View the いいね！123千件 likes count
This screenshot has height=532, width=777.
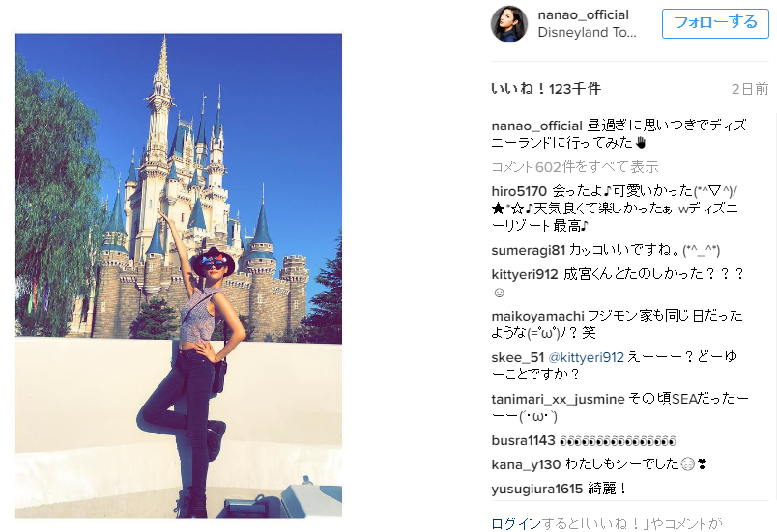pos(546,89)
